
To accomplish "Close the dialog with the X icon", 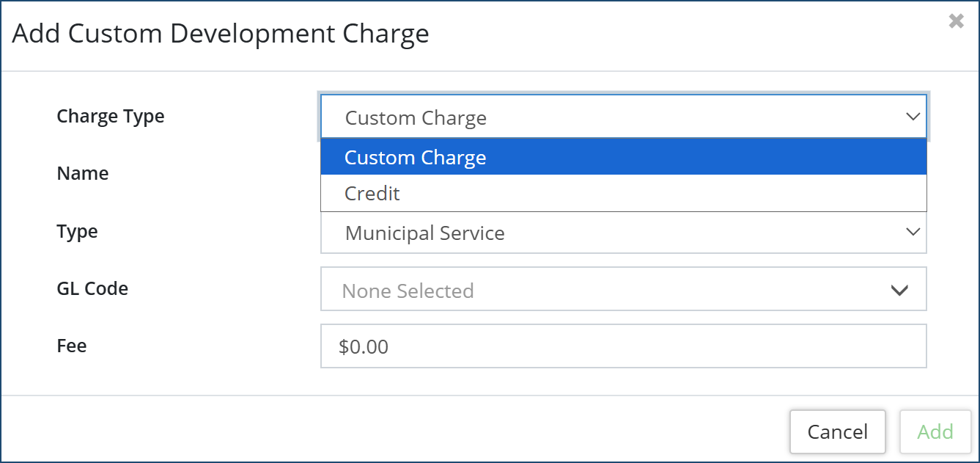I will 956,21.
